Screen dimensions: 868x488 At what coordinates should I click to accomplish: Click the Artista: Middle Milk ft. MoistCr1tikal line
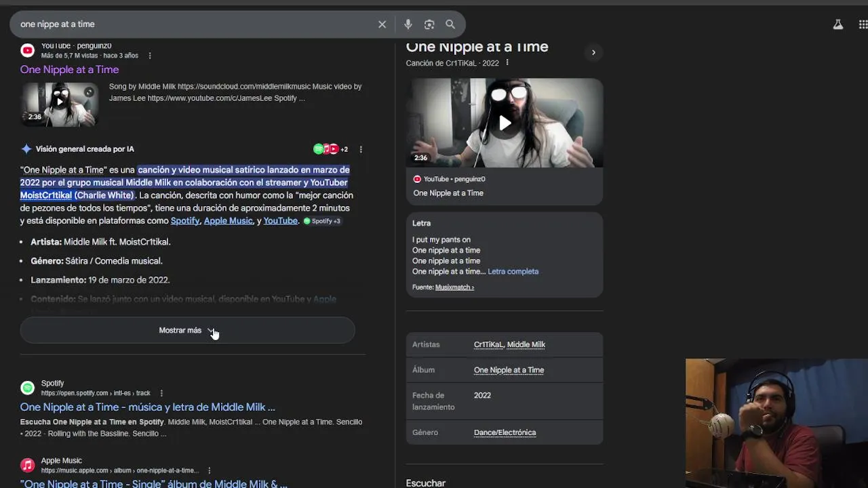100,242
